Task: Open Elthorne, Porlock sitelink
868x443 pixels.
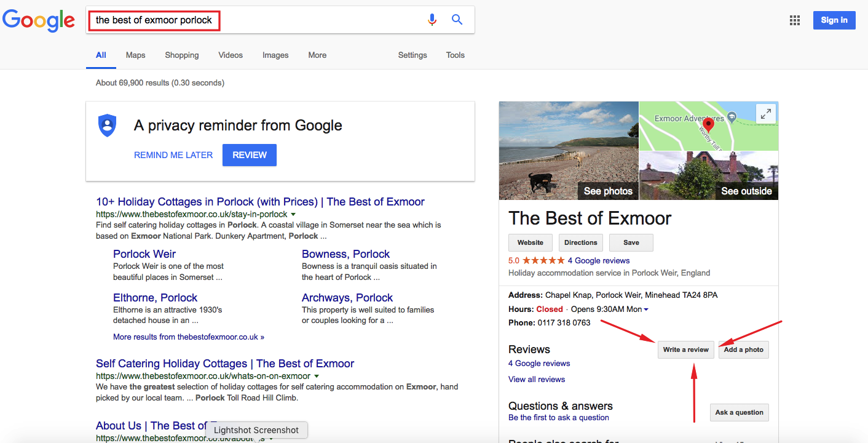Action: click(156, 298)
